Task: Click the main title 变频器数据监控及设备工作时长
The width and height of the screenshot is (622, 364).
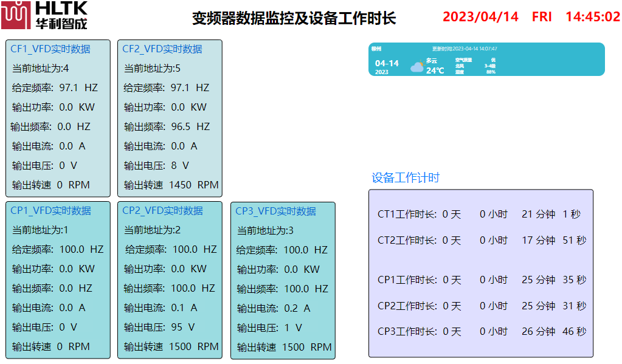Action: 294,18
